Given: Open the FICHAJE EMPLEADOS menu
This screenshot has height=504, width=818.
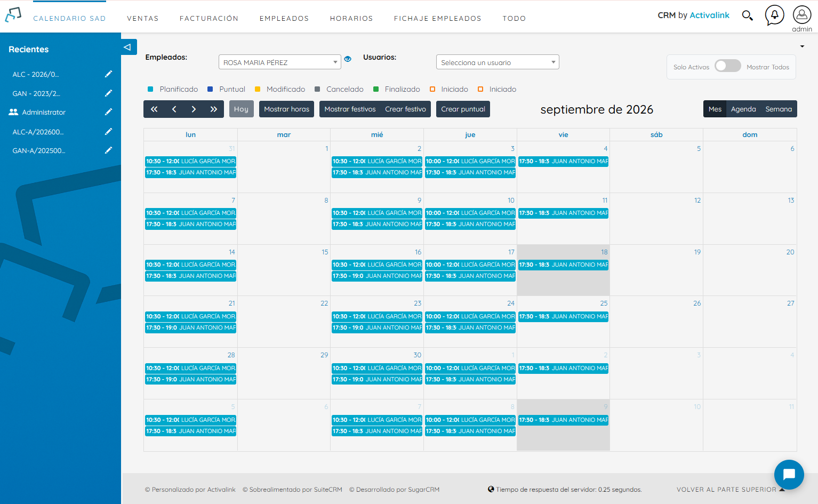Looking at the screenshot, I should (x=438, y=18).
